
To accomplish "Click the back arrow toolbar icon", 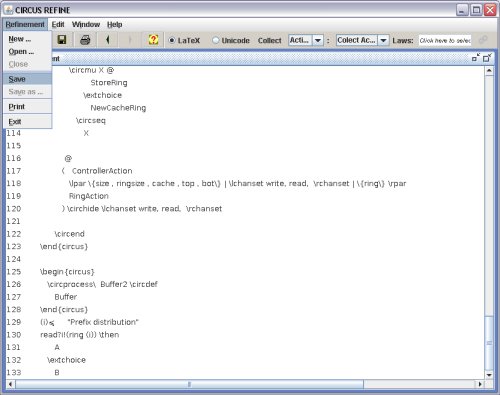I will (x=107, y=40).
